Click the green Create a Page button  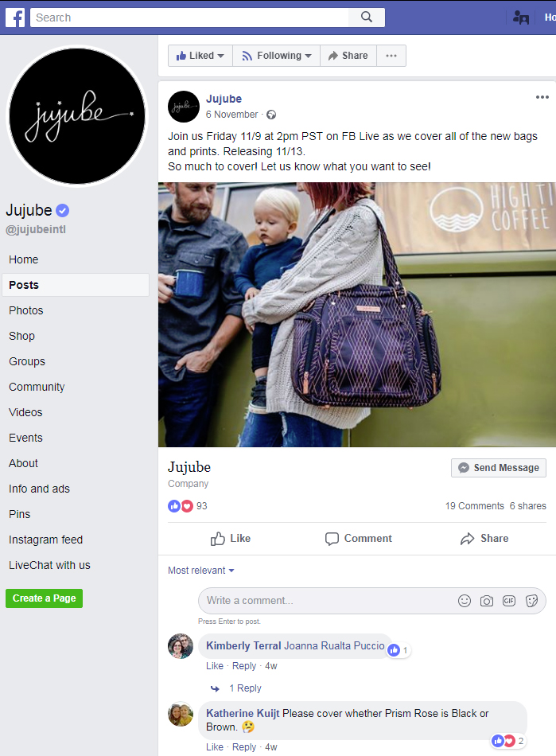coord(45,598)
